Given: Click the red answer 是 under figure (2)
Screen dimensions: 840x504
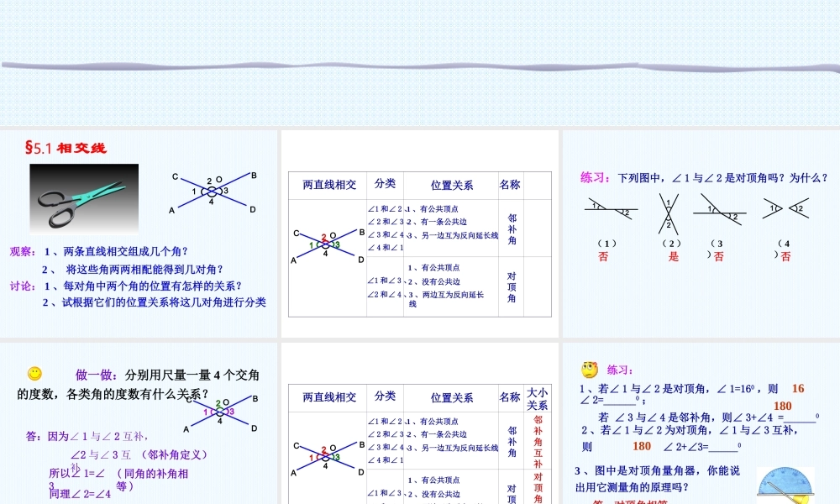Looking at the screenshot, I should (674, 256).
